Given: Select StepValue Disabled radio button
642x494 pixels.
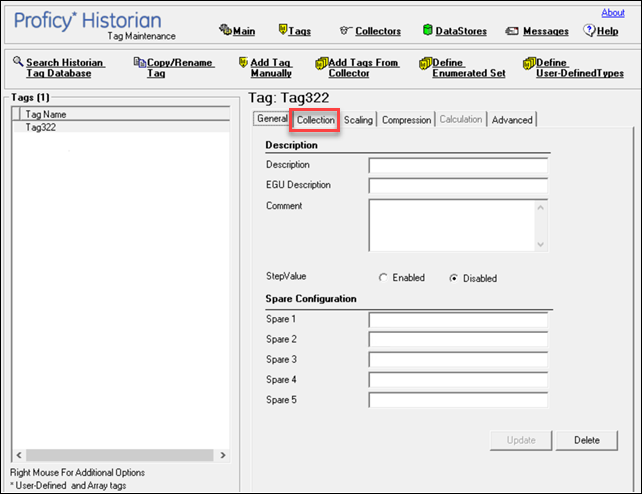Looking at the screenshot, I should pos(453,278).
